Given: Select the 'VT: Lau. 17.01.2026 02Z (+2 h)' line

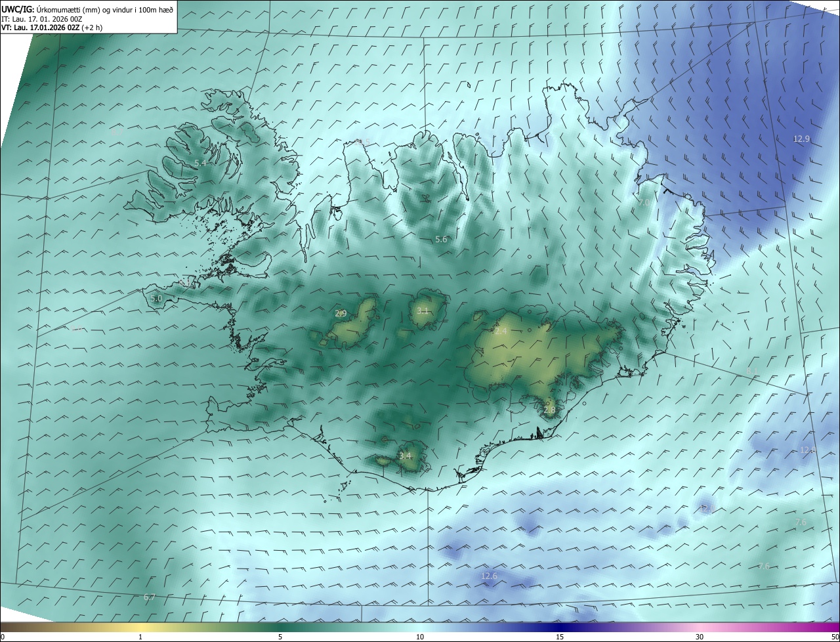Looking at the screenshot, I should point(52,28).
